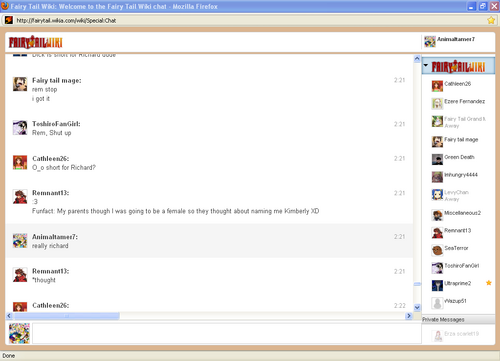
Task: Click the chat message input field
Action: (227, 333)
